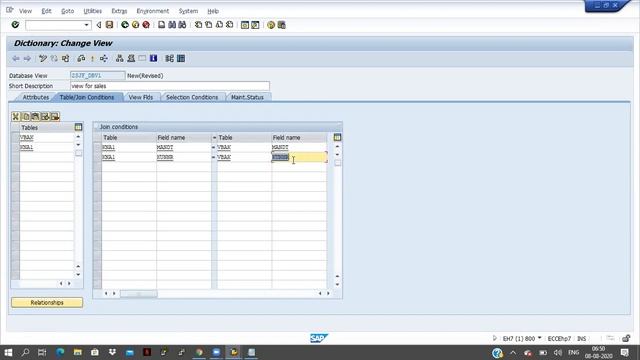Viewport: 640px width, 360px height.
Task: Click the green Back icon
Action: pyautogui.click(x=125, y=25)
